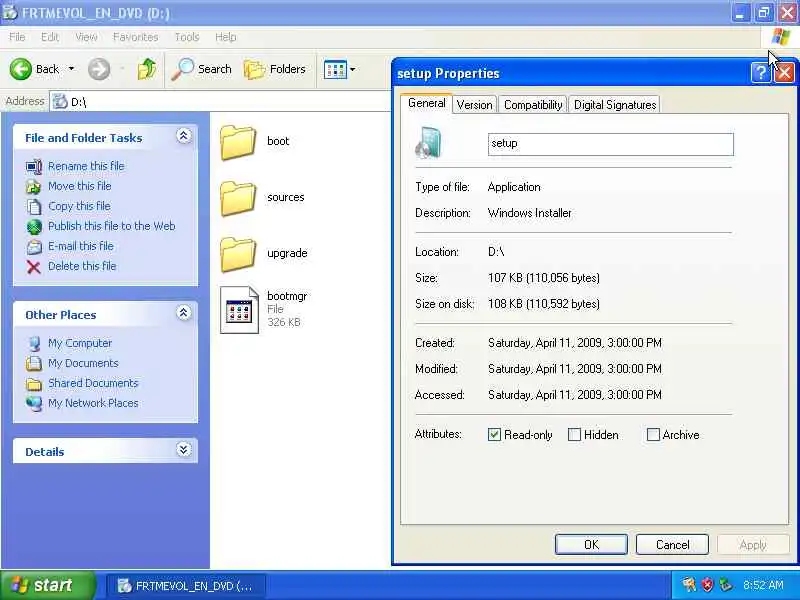Click the 8:52 AM taskbar clock

point(763,585)
